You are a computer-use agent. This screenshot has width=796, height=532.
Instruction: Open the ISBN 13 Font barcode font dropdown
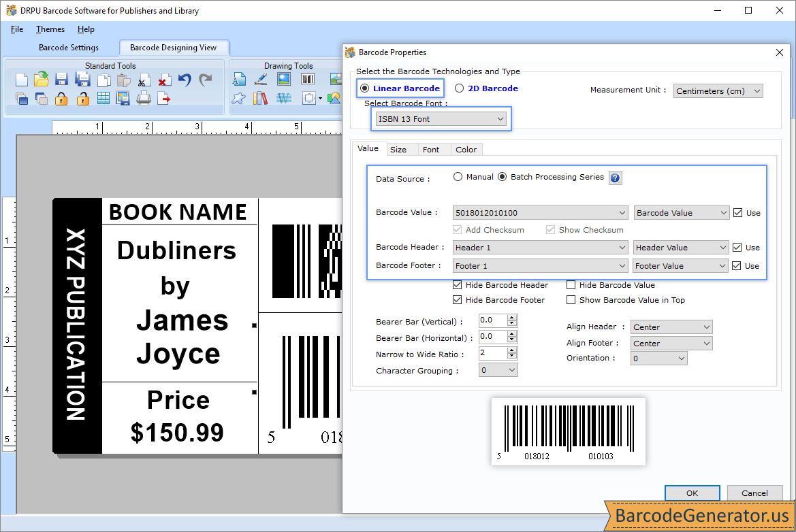coord(441,119)
